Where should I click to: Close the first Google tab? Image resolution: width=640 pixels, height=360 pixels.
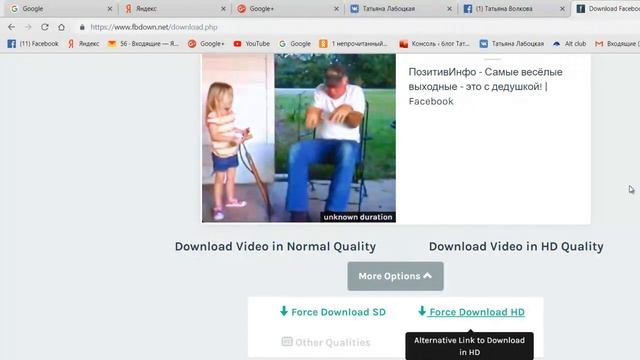pos(110,9)
